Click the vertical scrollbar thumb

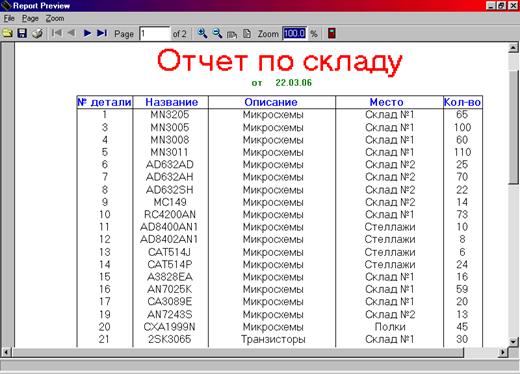coord(514,127)
